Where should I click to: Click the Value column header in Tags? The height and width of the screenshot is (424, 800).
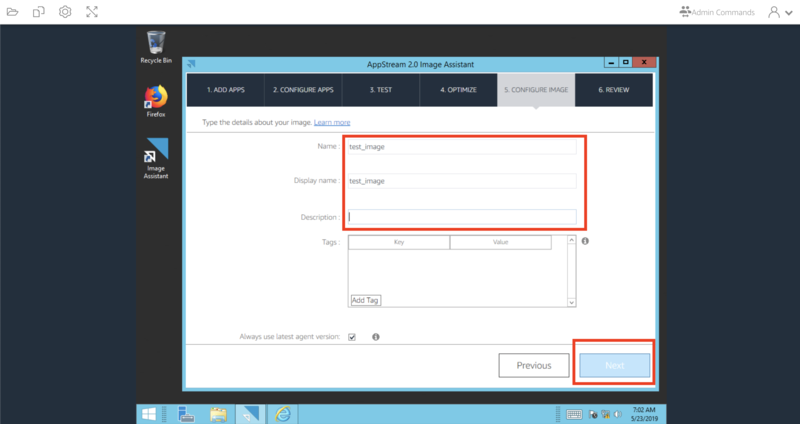pos(501,242)
